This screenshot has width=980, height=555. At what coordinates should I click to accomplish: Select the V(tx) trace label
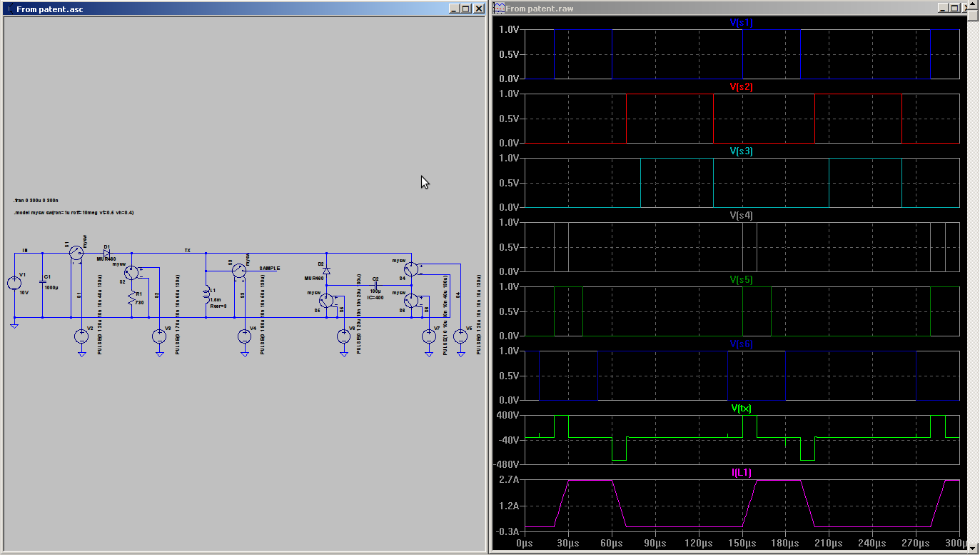click(x=741, y=409)
